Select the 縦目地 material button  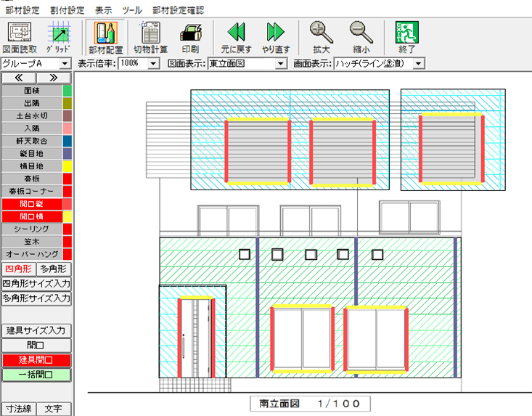32,153
